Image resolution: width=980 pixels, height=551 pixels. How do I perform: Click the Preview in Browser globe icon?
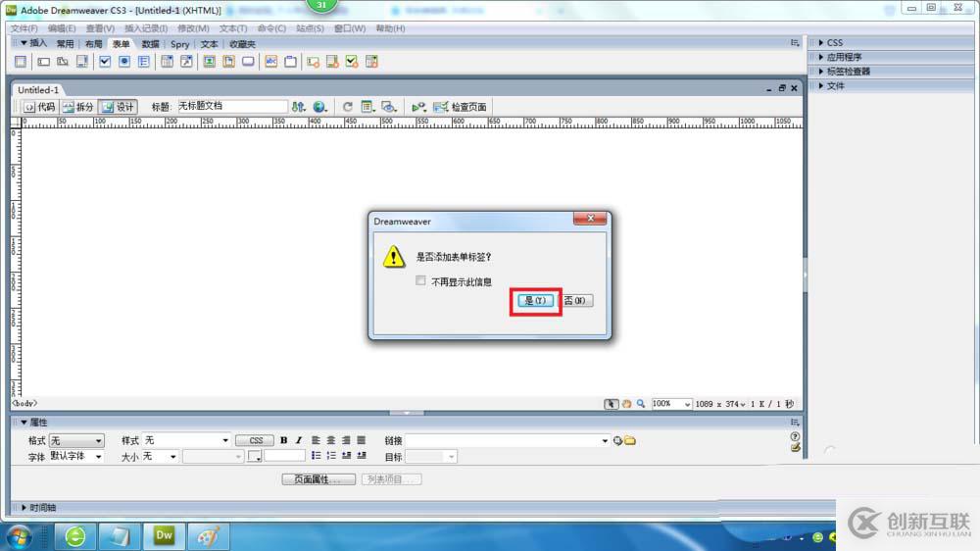pyautogui.click(x=320, y=107)
